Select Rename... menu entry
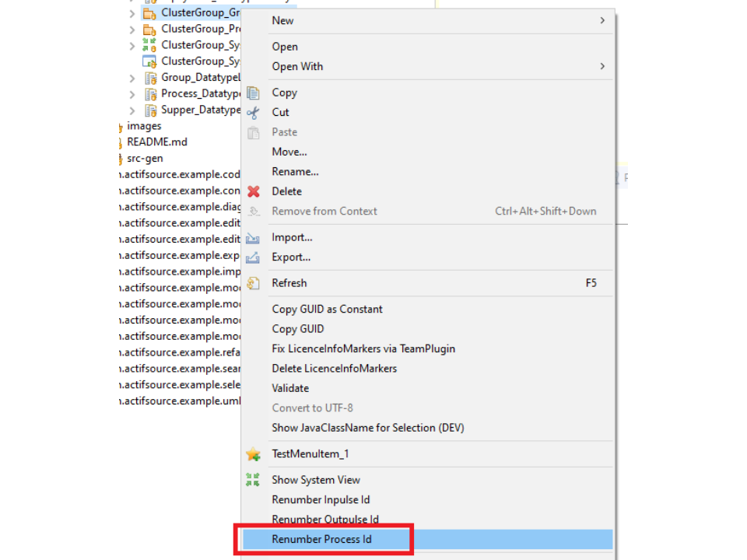This screenshot has width=747, height=560. click(x=295, y=172)
